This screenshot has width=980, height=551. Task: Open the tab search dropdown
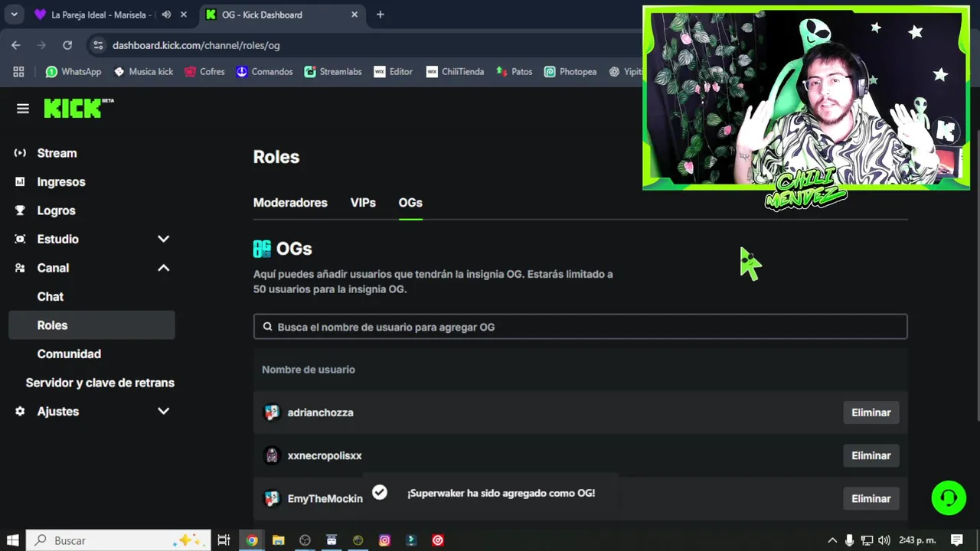(x=14, y=15)
